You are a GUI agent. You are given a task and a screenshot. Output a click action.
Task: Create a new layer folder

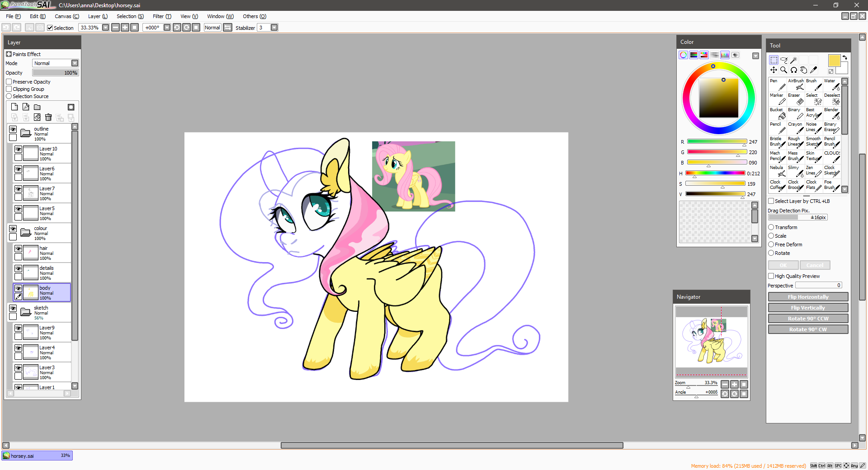pyautogui.click(x=37, y=107)
